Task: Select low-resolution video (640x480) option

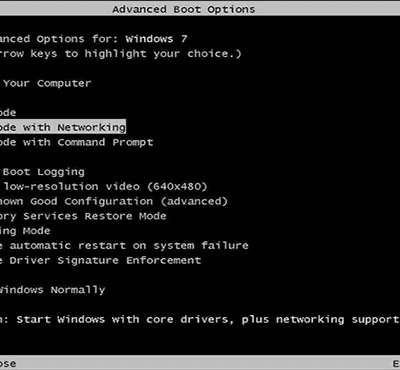Action: tap(103, 186)
